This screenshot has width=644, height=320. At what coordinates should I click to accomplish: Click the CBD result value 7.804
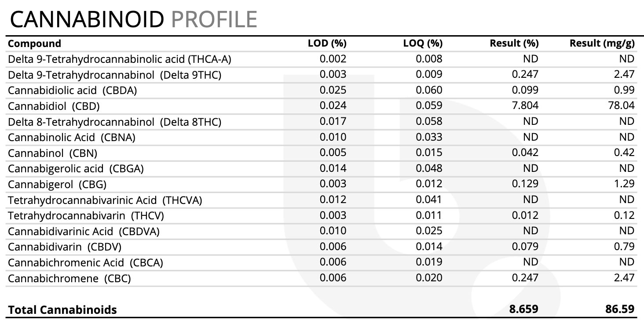point(525,106)
